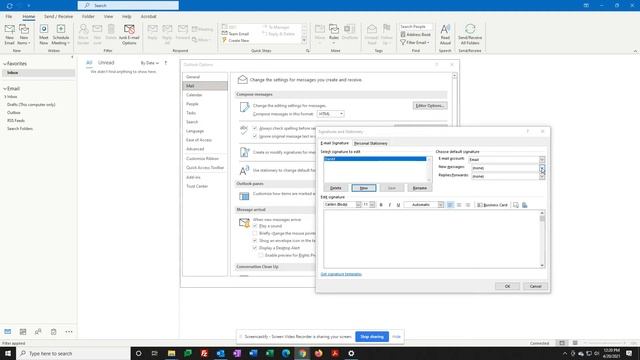Center-align signature text
The image size is (640, 360).
click(x=459, y=205)
